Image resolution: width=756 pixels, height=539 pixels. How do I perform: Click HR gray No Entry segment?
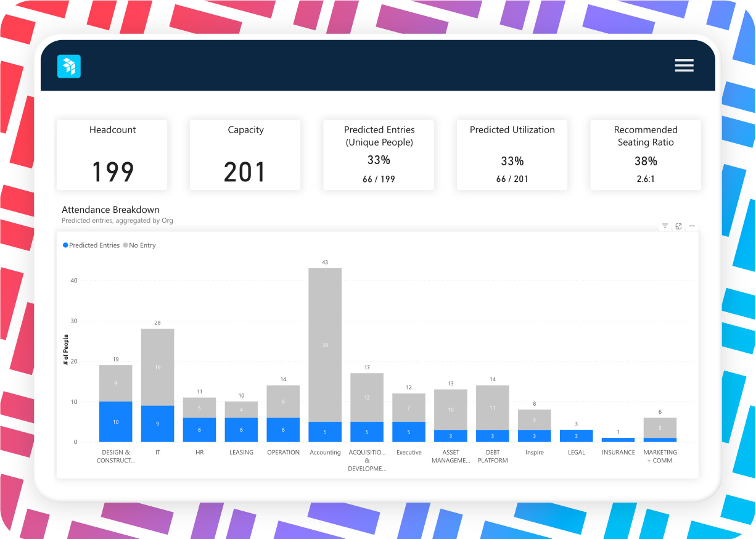click(199, 408)
